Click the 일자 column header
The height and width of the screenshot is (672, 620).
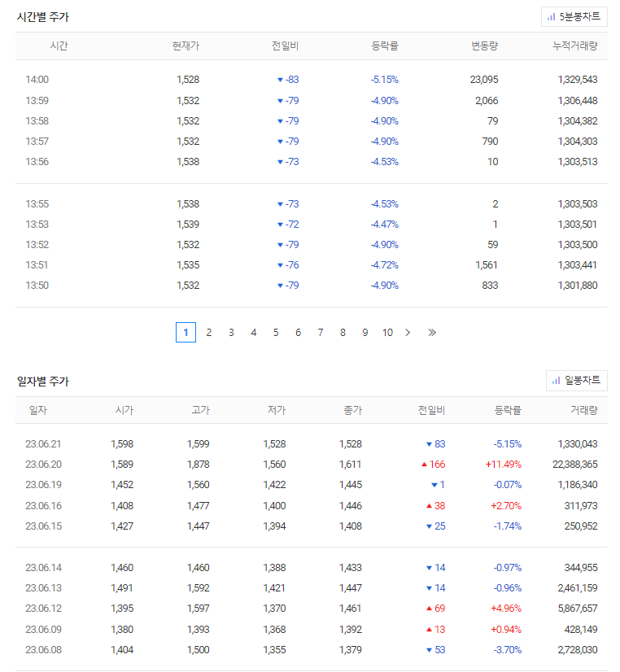coord(37,410)
